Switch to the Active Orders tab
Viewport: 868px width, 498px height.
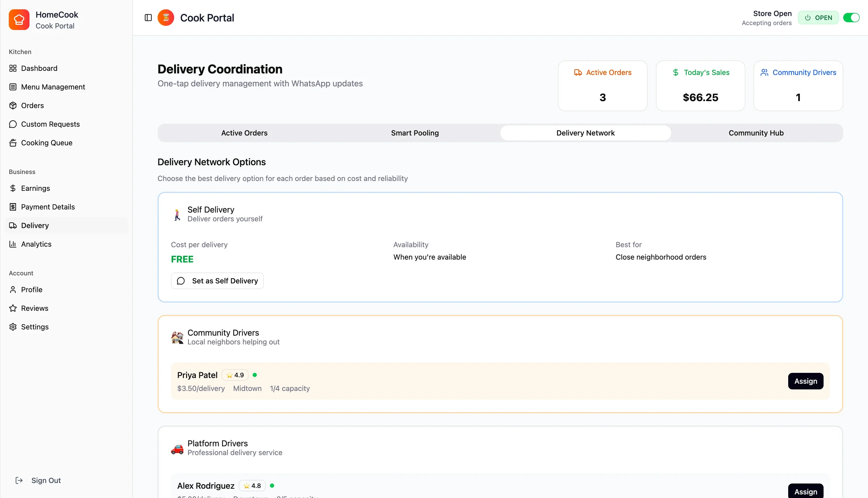244,133
